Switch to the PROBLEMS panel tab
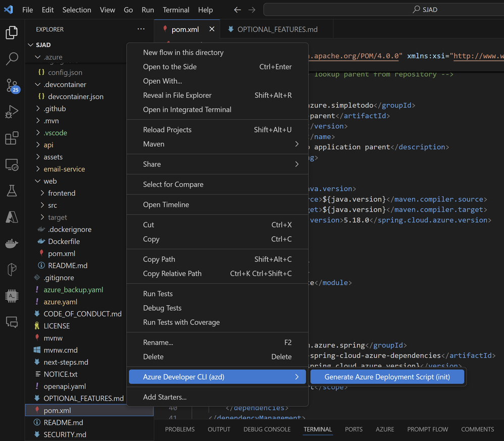The height and width of the screenshot is (441, 504). pyautogui.click(x=179, y=429)
